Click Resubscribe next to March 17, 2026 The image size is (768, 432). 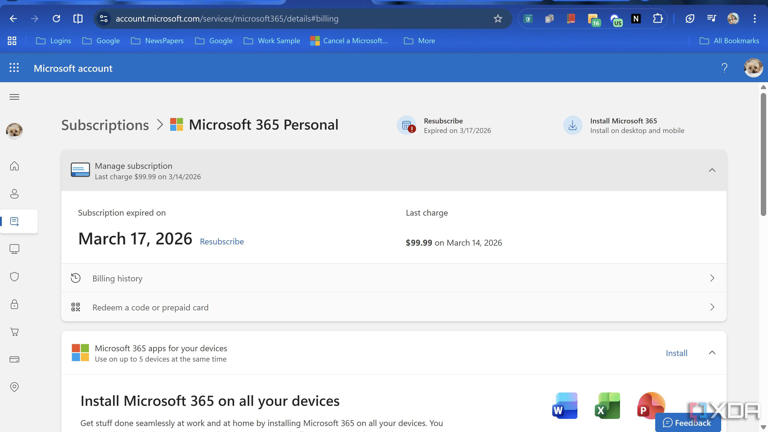221,241
